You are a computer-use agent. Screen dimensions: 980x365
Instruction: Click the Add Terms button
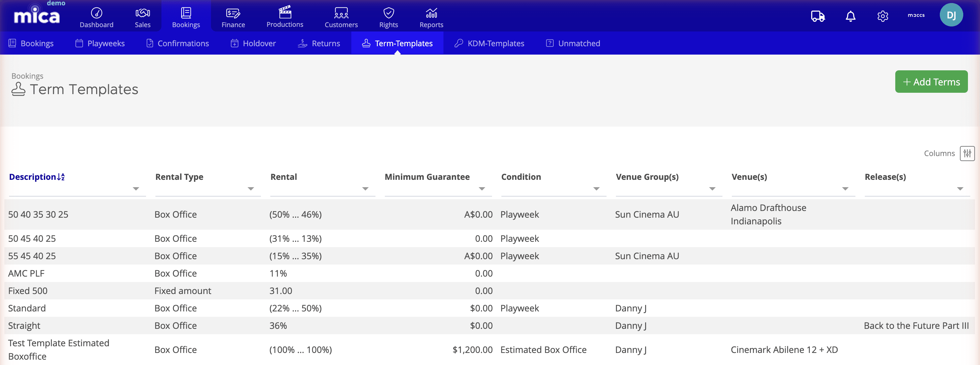pyautogui.click(x=931, y=81)
